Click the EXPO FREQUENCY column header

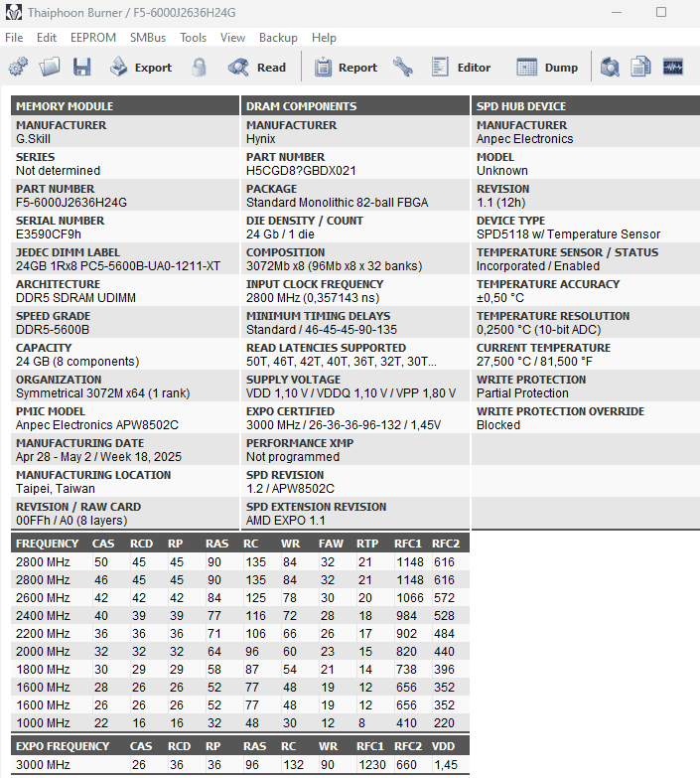[x=63, y=746]
